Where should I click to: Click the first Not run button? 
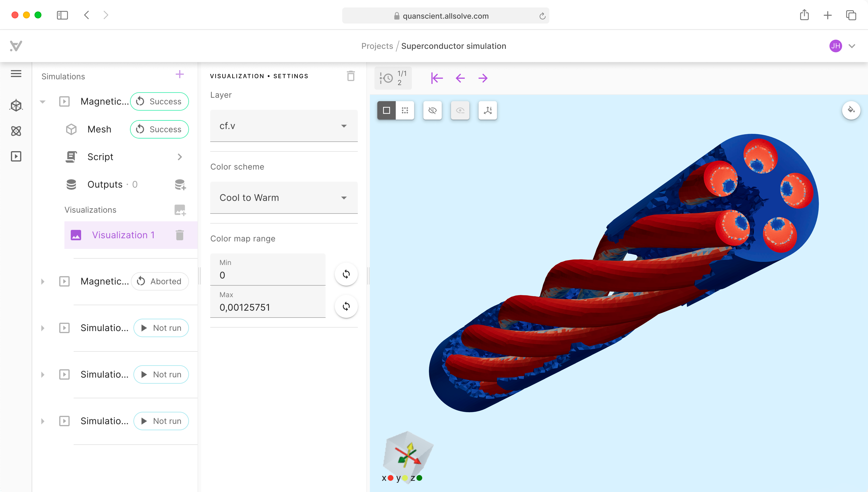point(161,328)
